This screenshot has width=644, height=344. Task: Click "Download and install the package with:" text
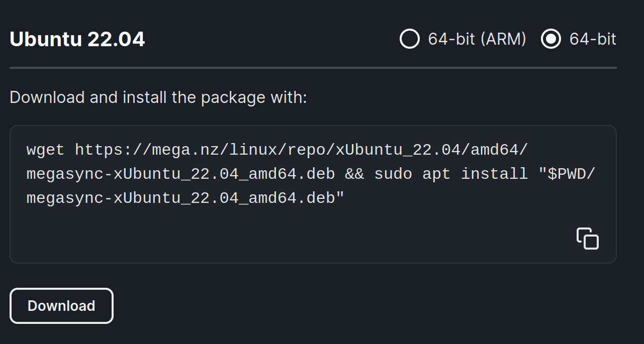tap(158, 97)
